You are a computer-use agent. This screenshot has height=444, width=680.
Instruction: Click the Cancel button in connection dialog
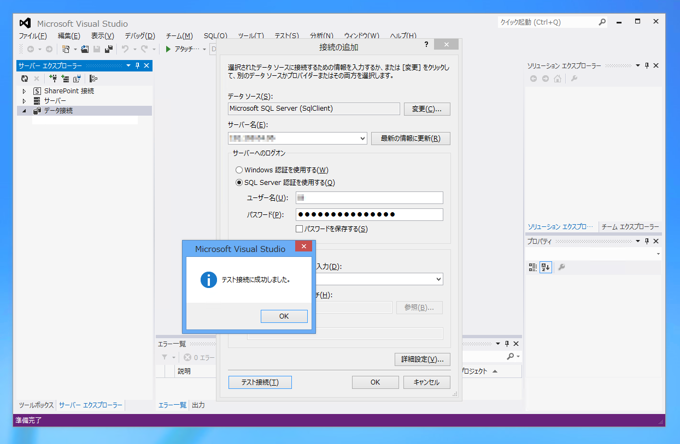point(427,382)
